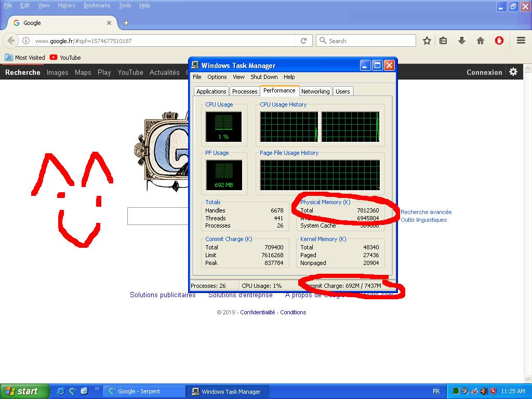Viewport: 532px width, 399px height.
Task: Click the third quick launch icon
Action: [84, 391]
